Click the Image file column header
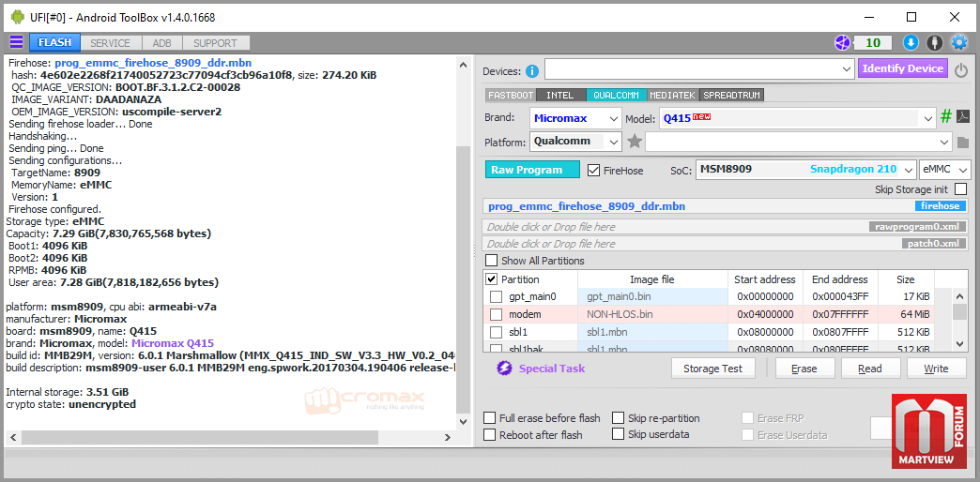This screenshot has width=980, height=482. coord(652,279)
